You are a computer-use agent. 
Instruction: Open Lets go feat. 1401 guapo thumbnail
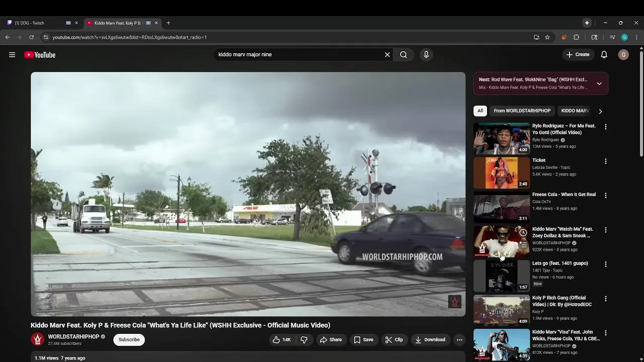click(502, 276)
